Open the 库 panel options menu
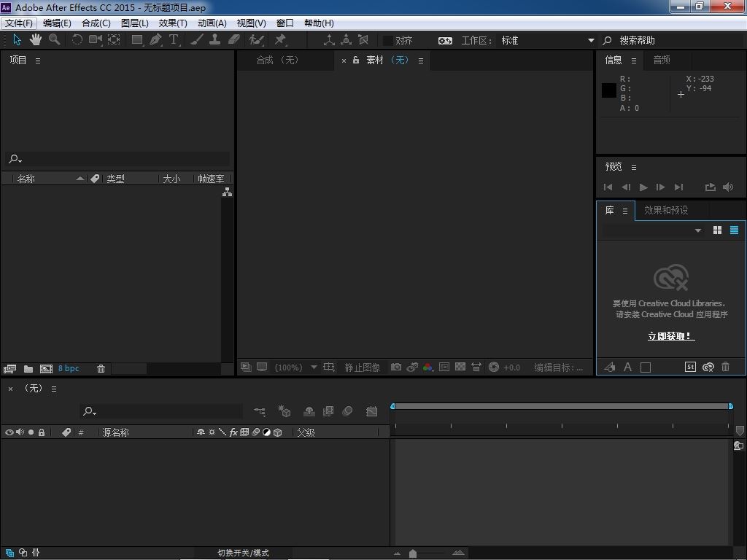Screen dimensions: 747x560 coord(625,211)
